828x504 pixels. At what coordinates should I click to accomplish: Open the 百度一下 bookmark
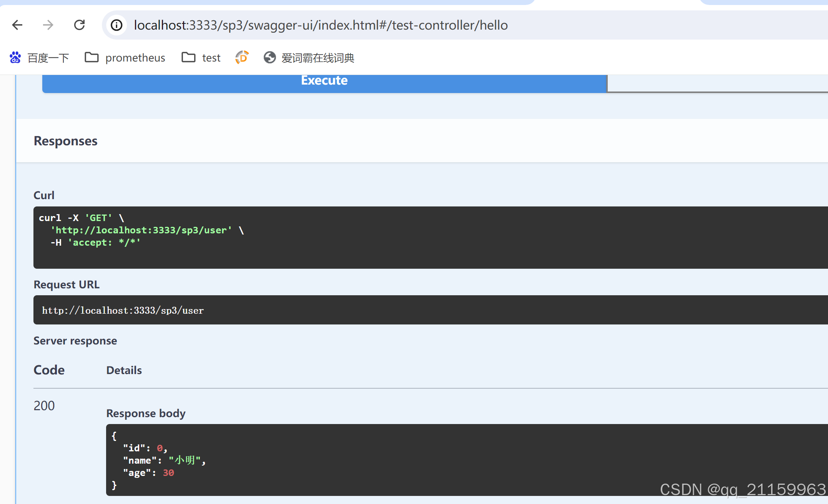coord(40,57)
